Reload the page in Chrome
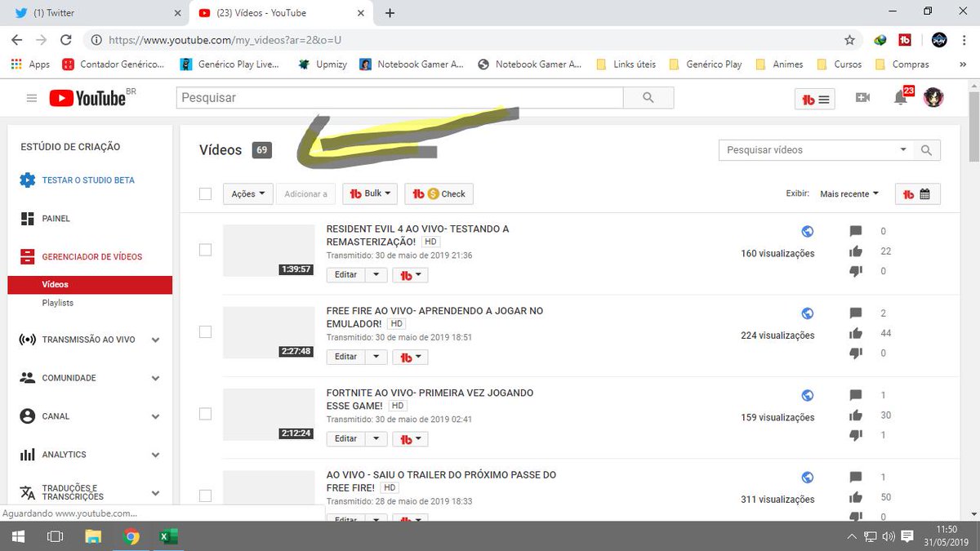This screenshot has width=980, height=551. [x=66, y=39]
